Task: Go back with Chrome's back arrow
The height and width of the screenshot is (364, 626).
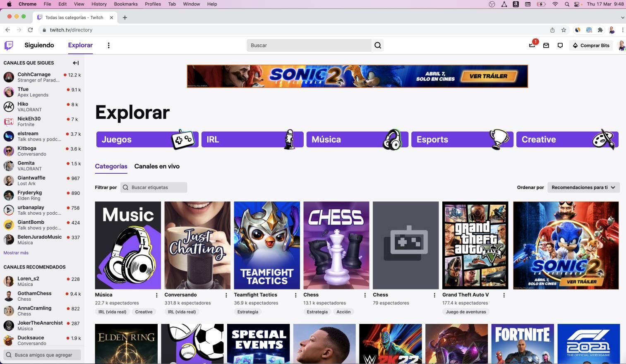Action: (x=7, y=30)
